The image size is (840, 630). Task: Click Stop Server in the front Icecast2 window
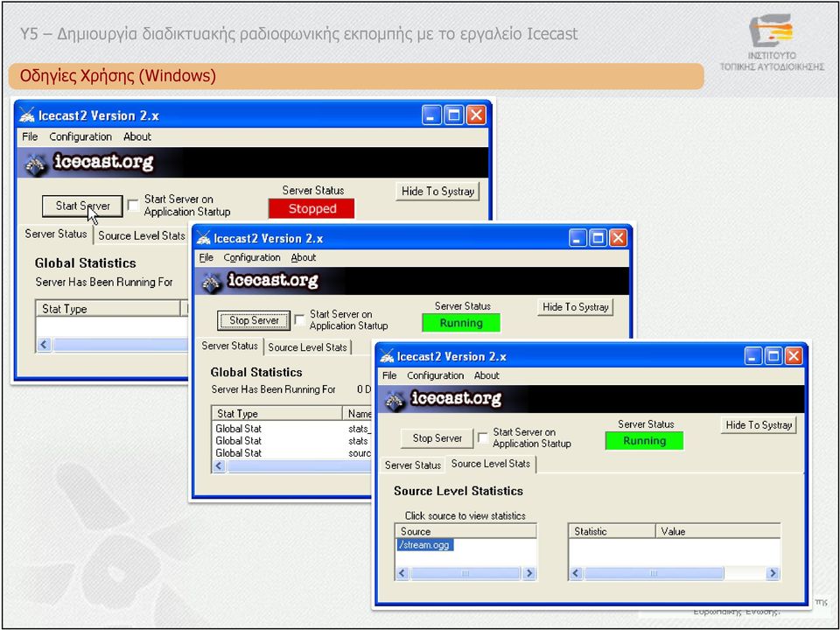(x=437, y=438)
